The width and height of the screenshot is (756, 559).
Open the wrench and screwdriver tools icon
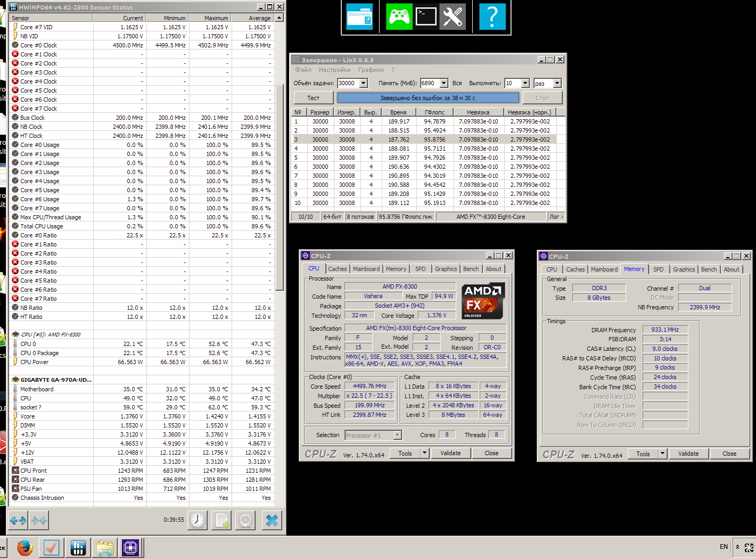(x=453, y=17)
